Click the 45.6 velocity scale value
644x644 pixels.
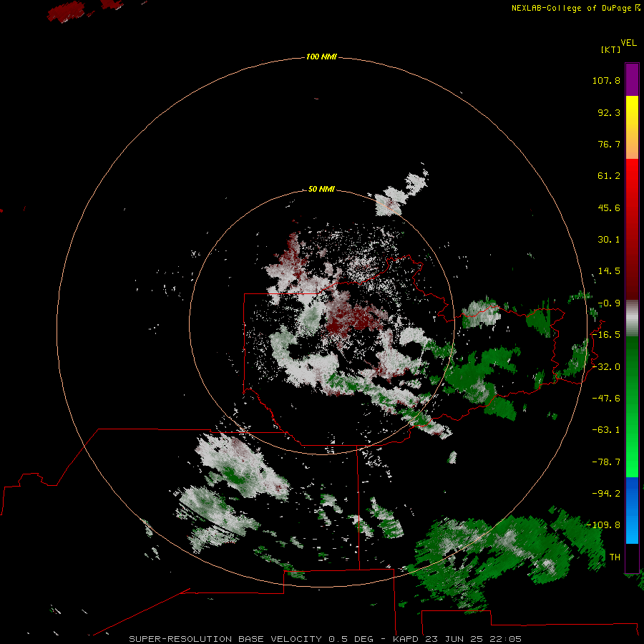click(x=609, y=208)
